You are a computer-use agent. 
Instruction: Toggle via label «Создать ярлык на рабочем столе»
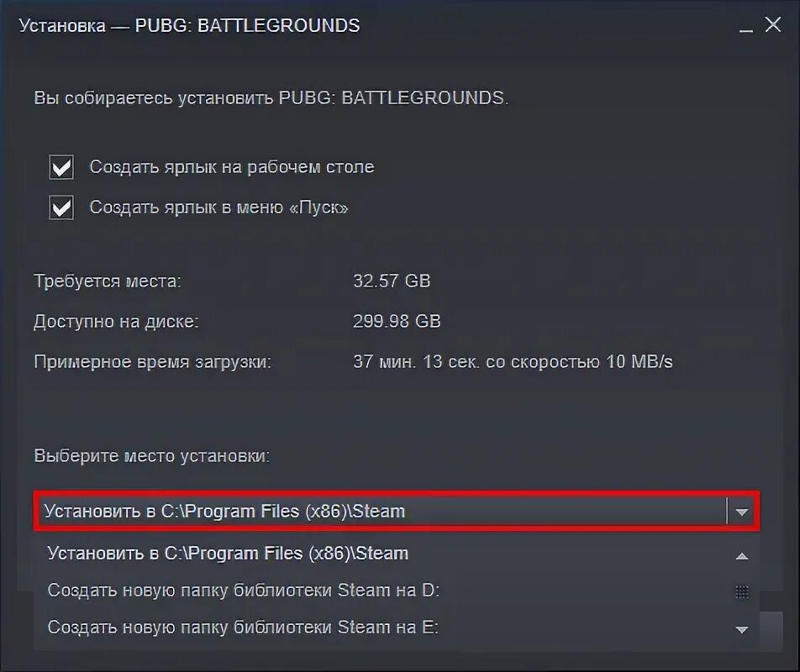pos(232,167)
